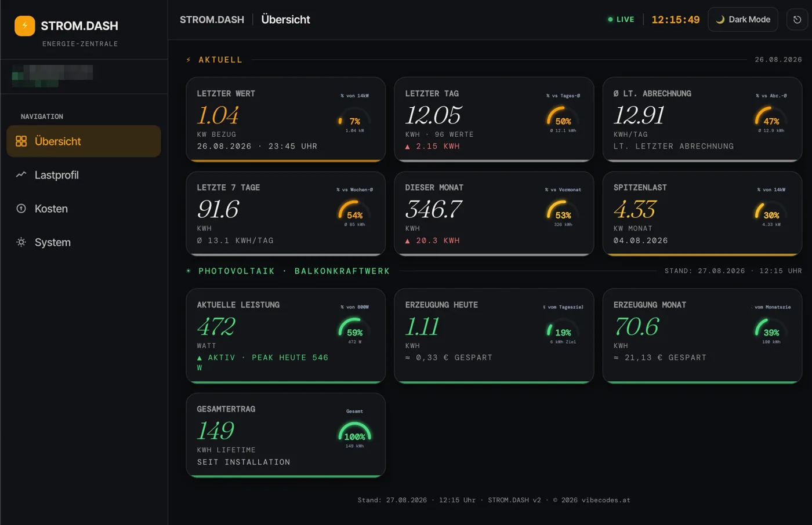Viewport: 812px width, 525px height.
Task: Click the '≈ 21,13 € GESPART' text
Action: 660,358
